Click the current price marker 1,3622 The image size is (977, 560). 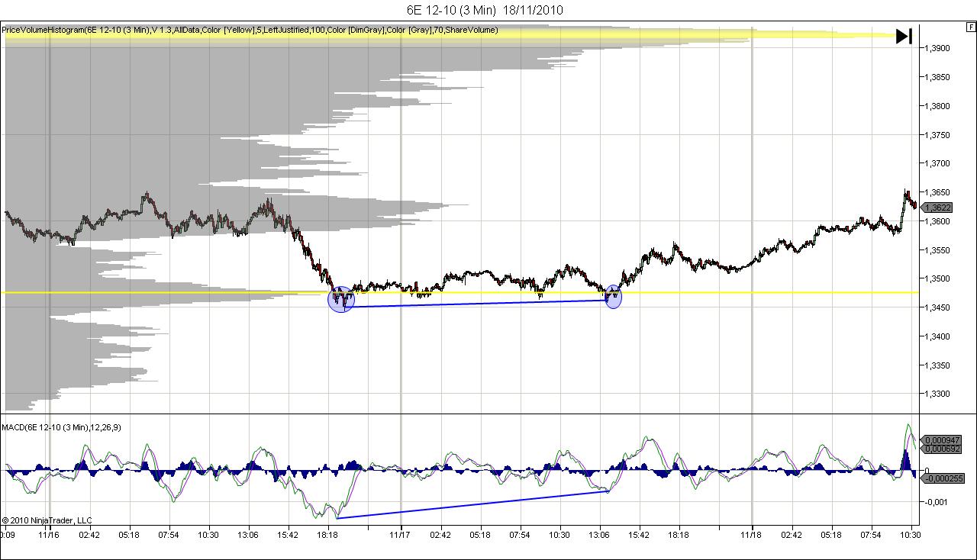(937, 208)
